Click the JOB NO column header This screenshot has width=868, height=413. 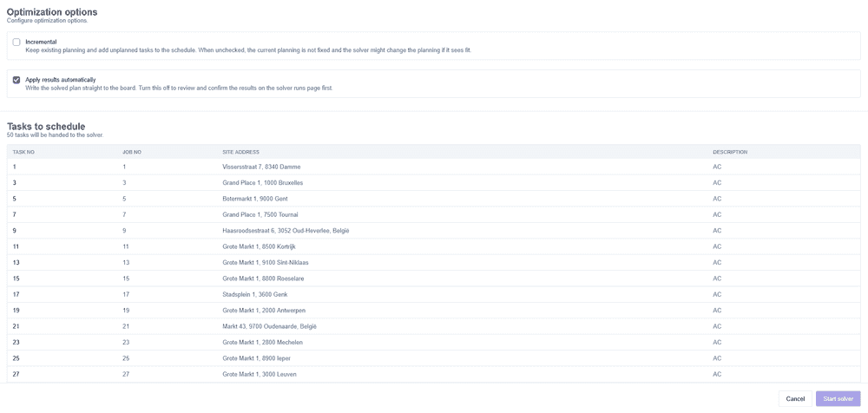point(132,152)
